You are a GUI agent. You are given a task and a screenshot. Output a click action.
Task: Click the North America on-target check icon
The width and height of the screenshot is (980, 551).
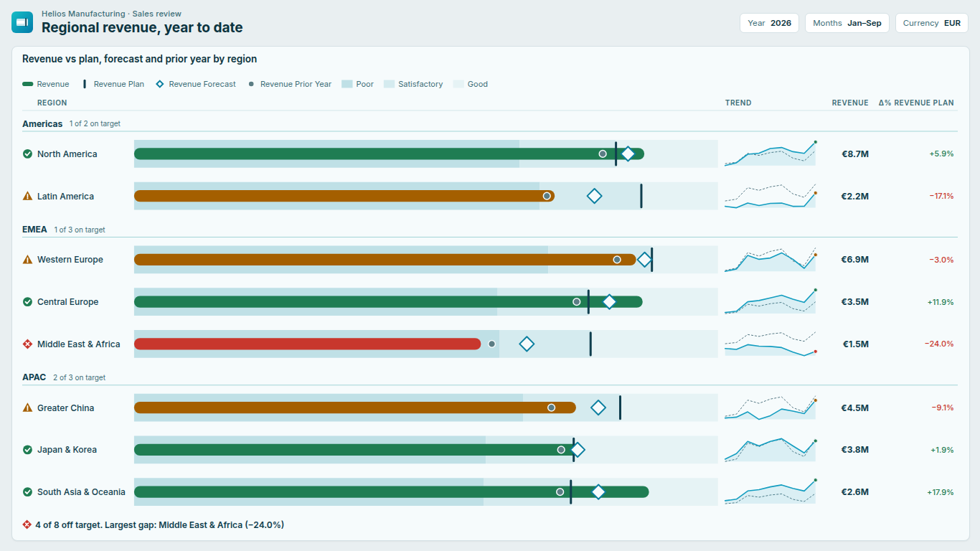[x=27, y=154]
